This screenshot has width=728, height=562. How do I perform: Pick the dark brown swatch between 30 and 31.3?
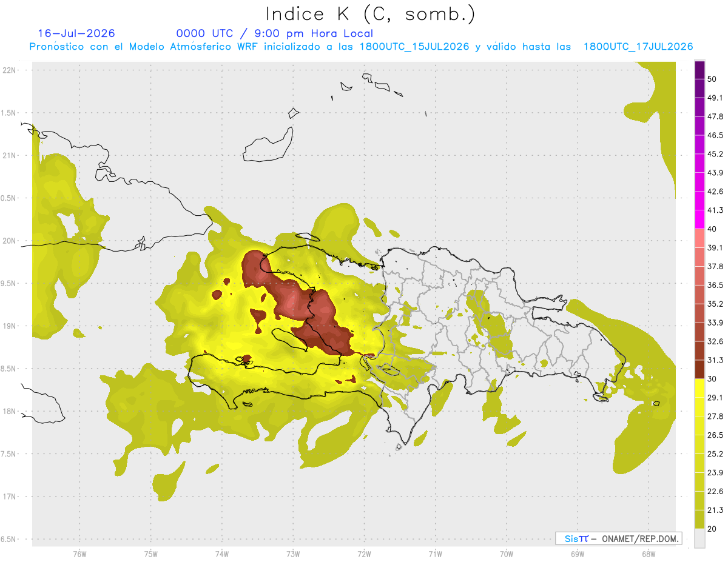pyautogui.click(x=699, y=369)
